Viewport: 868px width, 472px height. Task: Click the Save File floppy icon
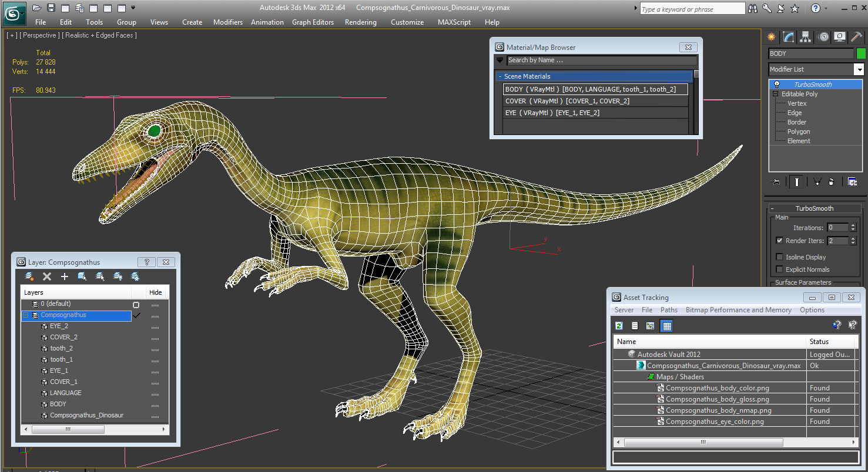[51, 8]
